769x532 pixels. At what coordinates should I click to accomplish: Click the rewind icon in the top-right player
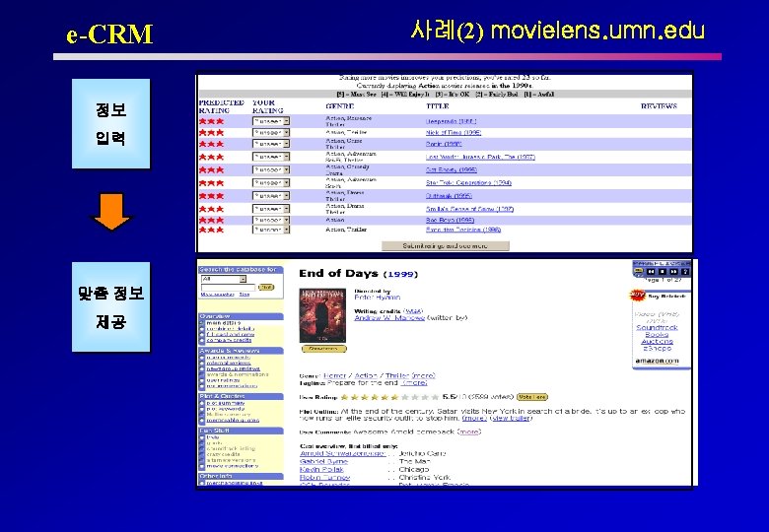[651, 271]
